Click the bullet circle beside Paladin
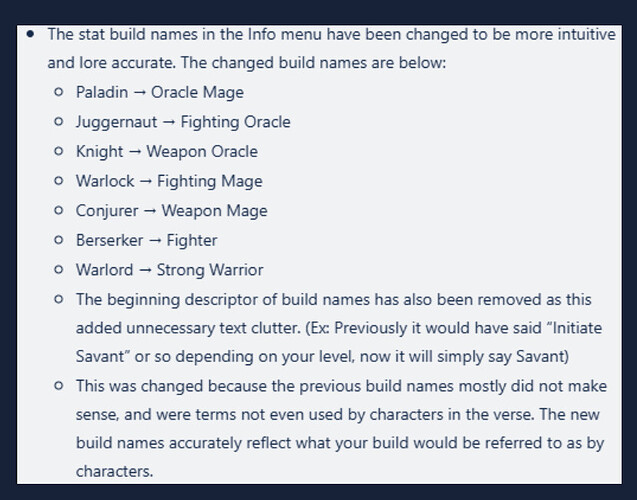 [x=58, y=92]
